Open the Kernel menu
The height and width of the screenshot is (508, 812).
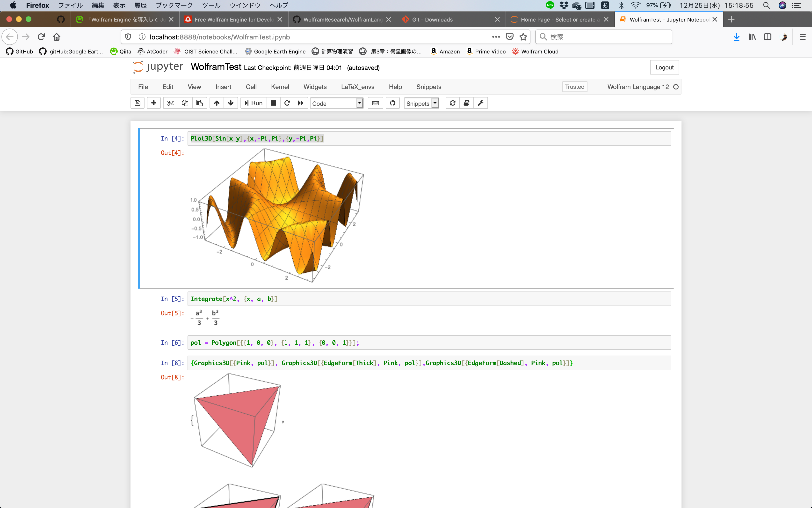(280, 87)
